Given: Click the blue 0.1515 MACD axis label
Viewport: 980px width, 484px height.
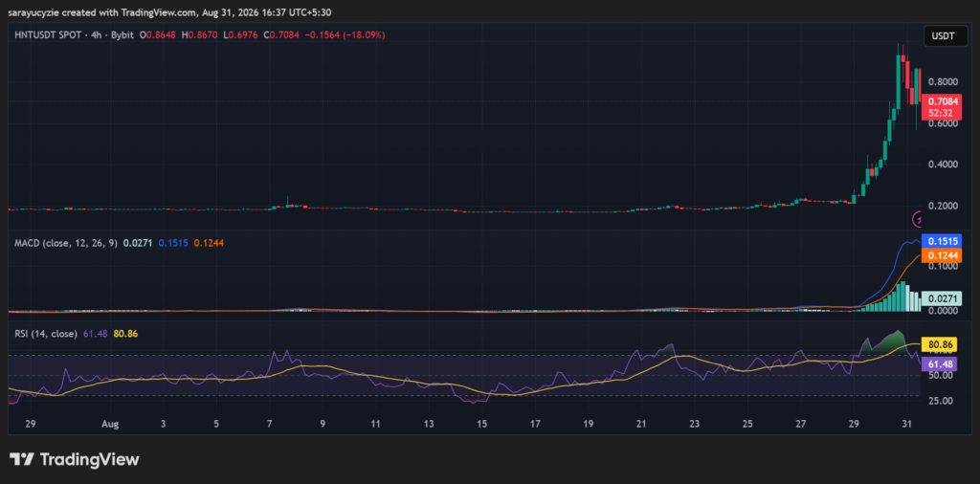Looking at the screenshot, I should pyautogui.click(x=941, y=241).
